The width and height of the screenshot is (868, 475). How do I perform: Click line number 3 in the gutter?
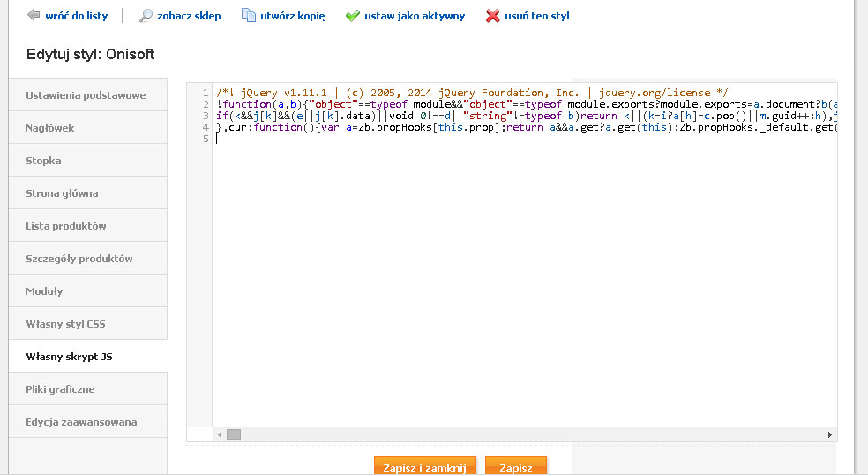[206, 116]
